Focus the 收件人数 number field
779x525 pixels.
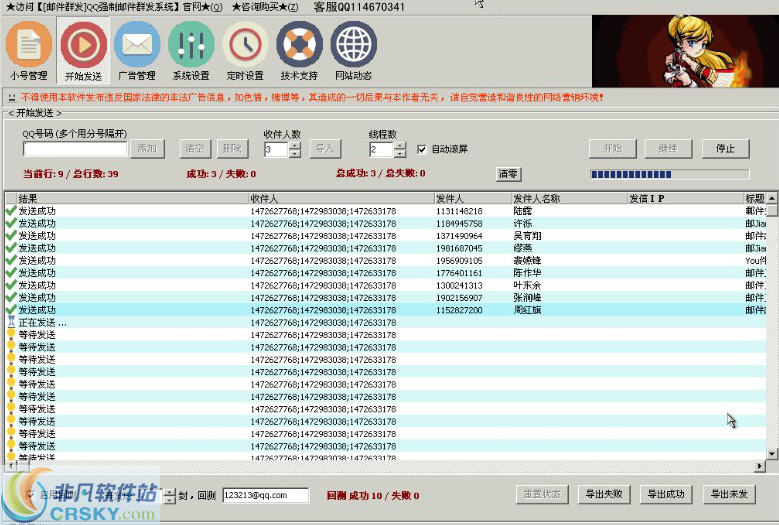[277, 150]
